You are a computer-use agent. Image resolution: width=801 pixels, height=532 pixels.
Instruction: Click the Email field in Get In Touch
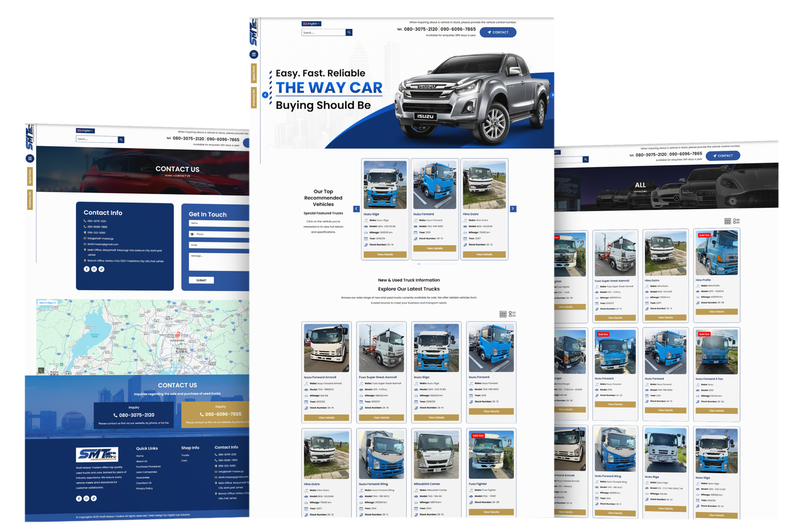tap(219, 245)
